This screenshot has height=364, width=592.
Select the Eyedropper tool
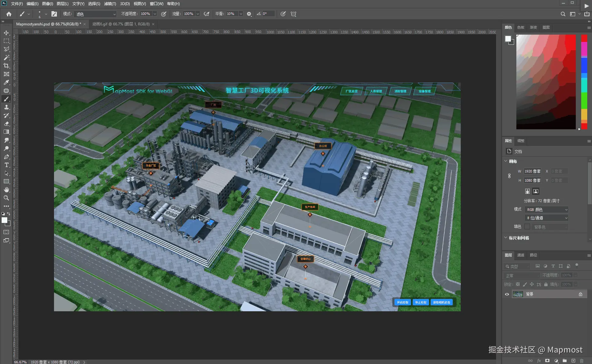click(6, 82)
